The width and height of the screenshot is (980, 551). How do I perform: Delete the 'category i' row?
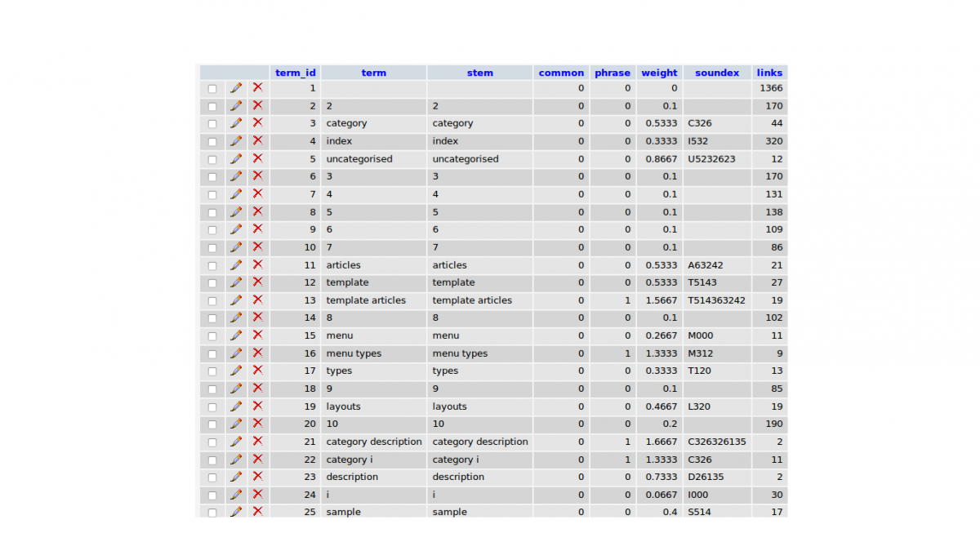coord(257,459)
